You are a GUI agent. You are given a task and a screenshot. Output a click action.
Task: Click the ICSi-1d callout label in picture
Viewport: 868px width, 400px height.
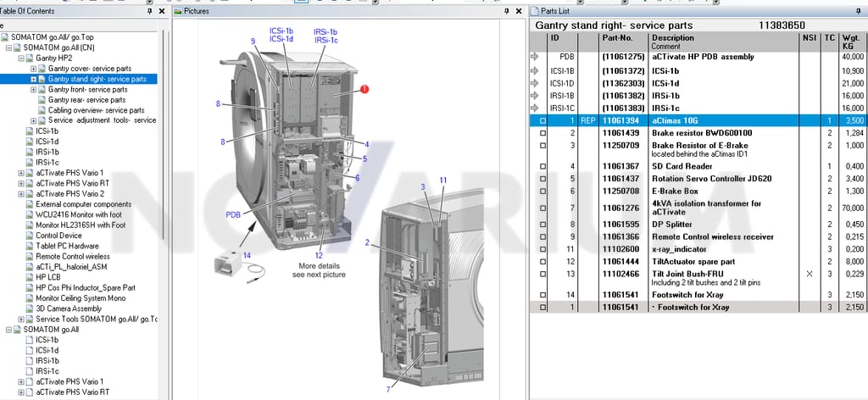point(281,39)
